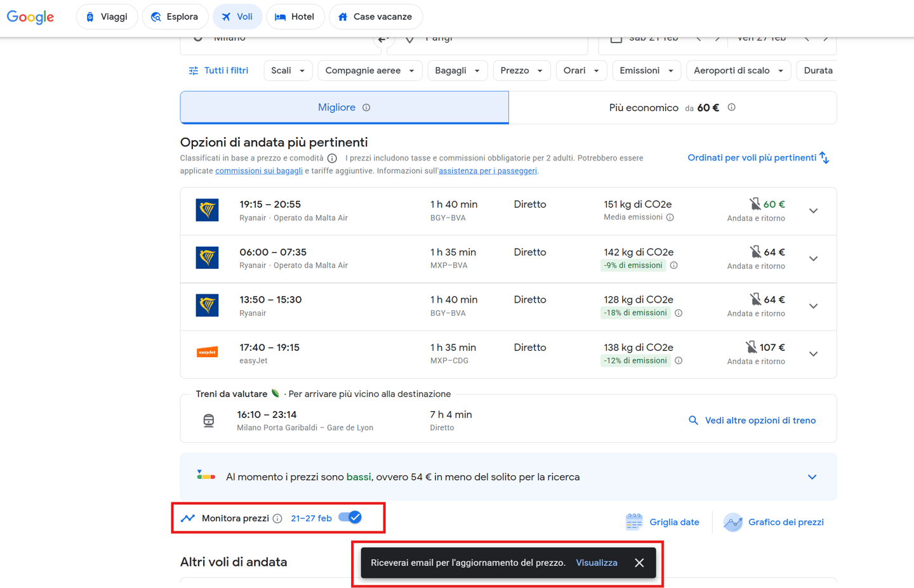
Task: Open the Prezzo filter dropdown
Action: point(522,70)
